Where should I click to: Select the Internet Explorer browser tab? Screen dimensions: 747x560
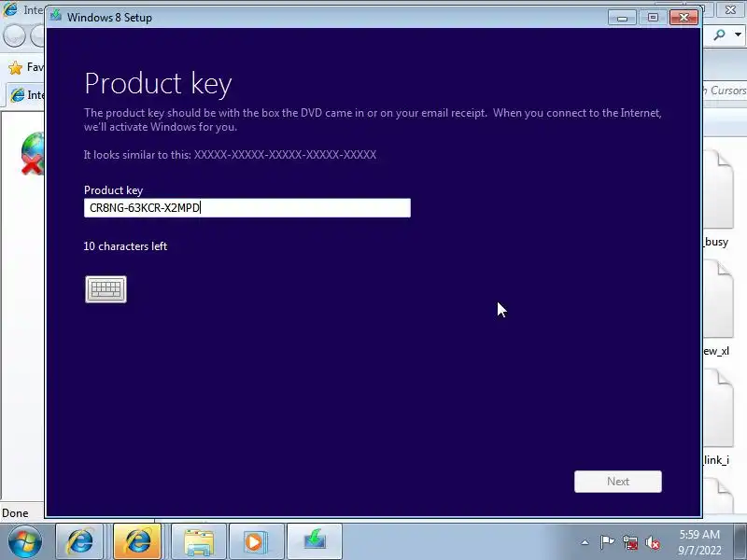26,95
